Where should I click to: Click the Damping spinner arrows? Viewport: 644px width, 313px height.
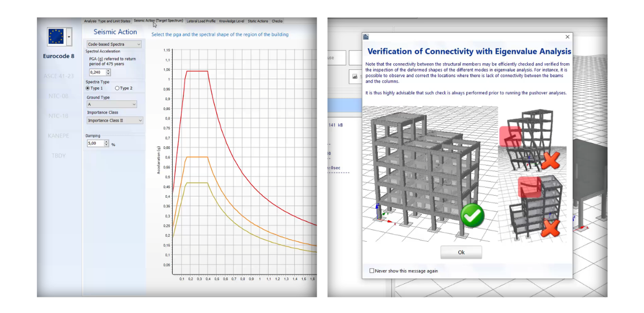(106, 144)
